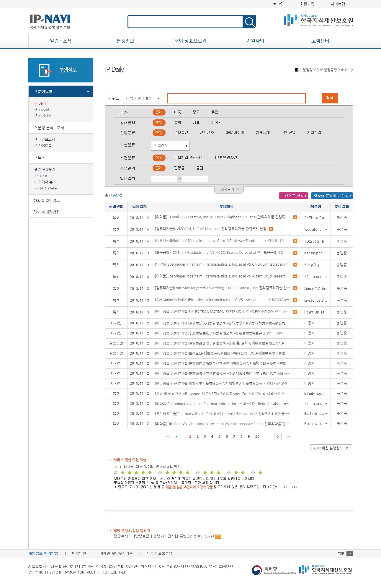
Task: Click the Korean Intellectual Property Office footer logo
Action: click(274, 570)
